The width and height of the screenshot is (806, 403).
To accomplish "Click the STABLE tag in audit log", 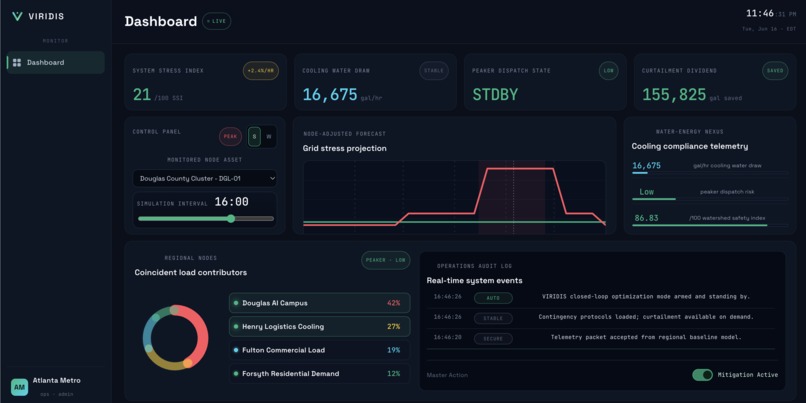I will [x=493, y=318].
